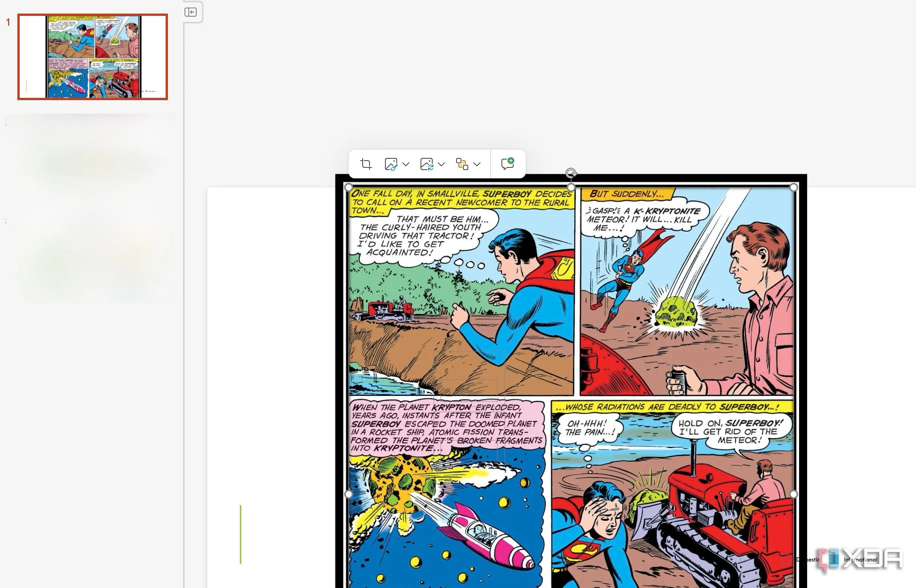Collapse the slide thumbnail pane
The image size is (916, 588).
[191, 12]
